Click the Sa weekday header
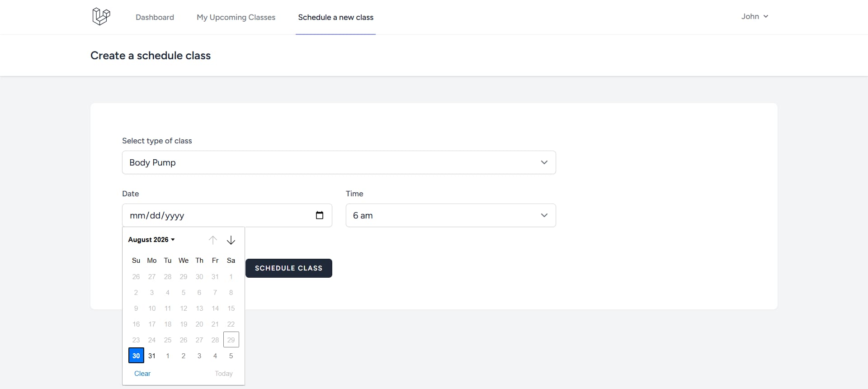Image resolution: width=868 pixels, height=389 pixels. pos(231,260)
